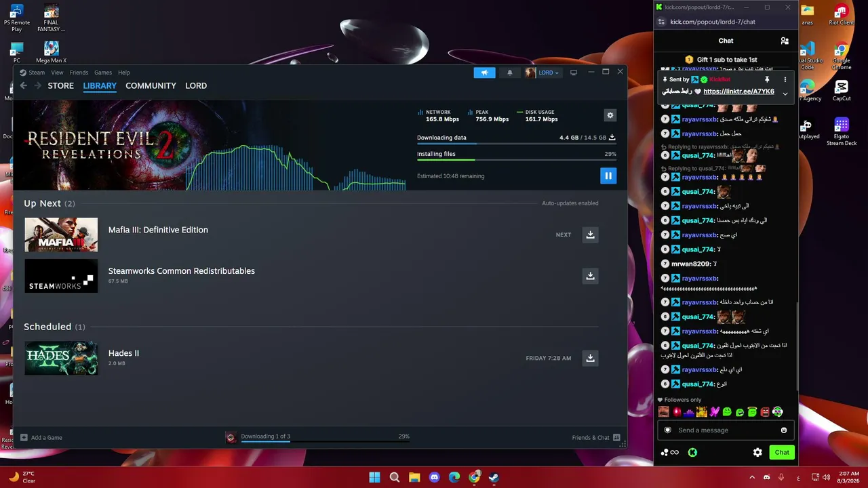Image resolution: width=868 pixels, height=488 pixels.
Task: Open the COMMUNITY tab
Action: 151,85
